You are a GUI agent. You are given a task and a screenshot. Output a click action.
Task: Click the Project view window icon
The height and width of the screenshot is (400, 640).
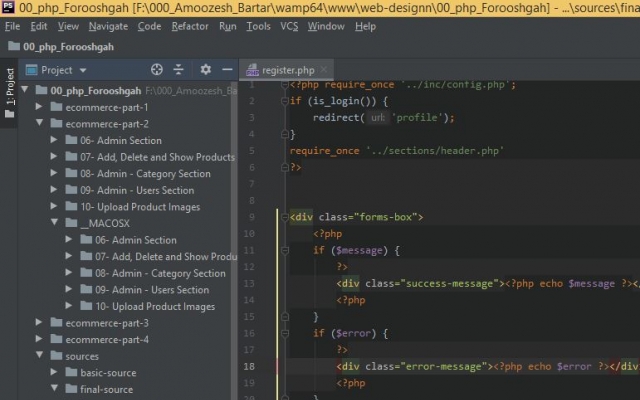(31, 70)
